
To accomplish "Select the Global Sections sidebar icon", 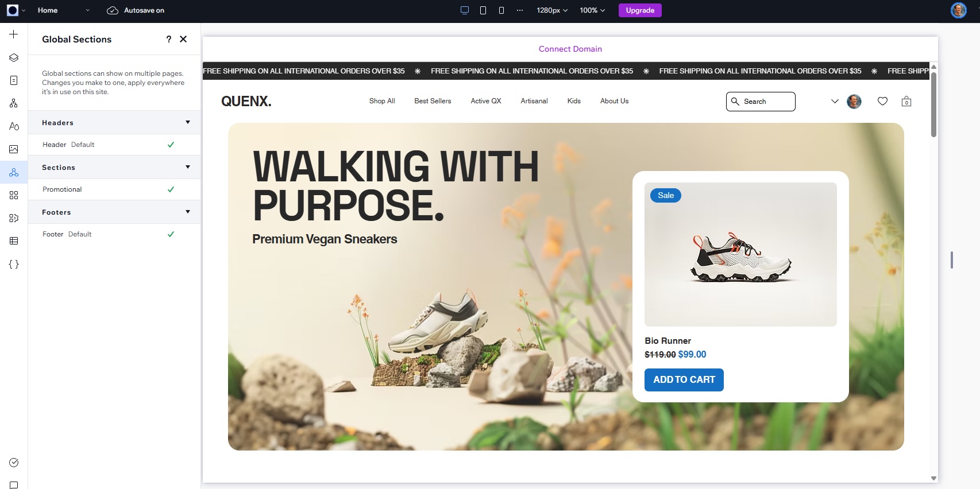I will [x=14, y=172].
